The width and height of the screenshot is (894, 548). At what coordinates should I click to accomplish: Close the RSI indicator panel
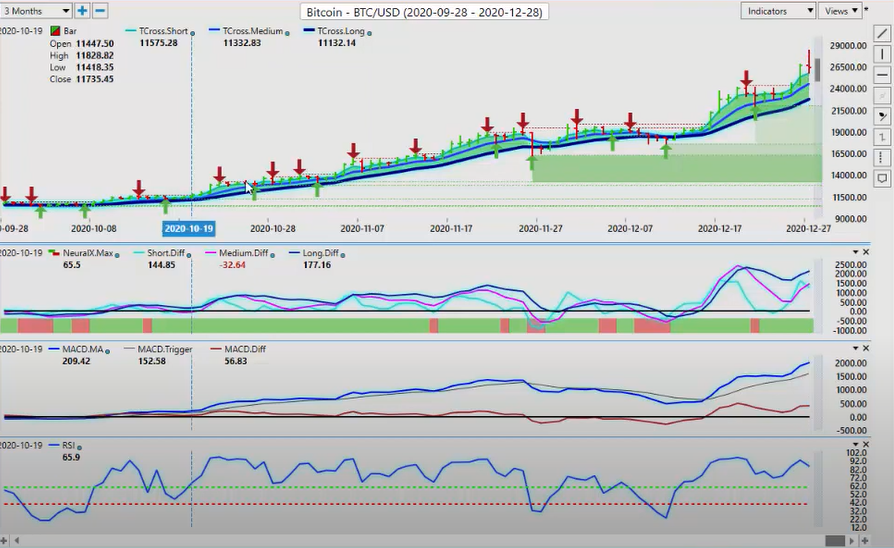[x=866, y=444]
